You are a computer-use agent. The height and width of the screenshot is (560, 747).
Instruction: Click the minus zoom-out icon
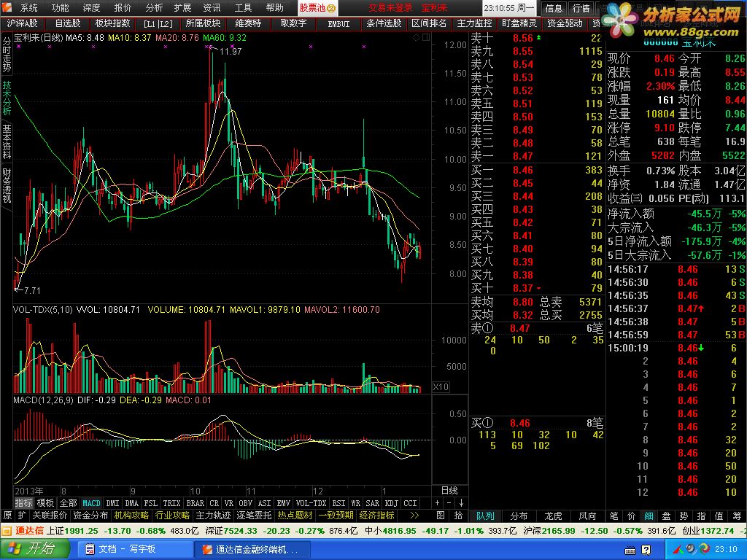(x=449, y=503)
